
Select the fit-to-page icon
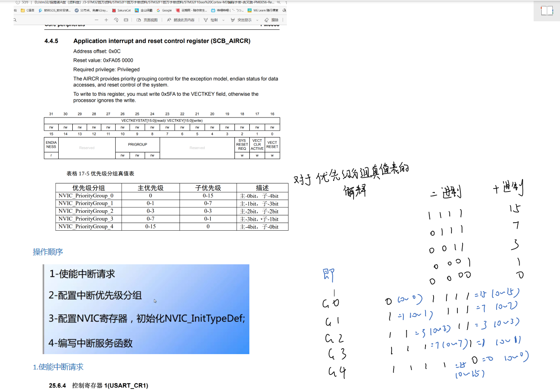[x=126, y=20]
